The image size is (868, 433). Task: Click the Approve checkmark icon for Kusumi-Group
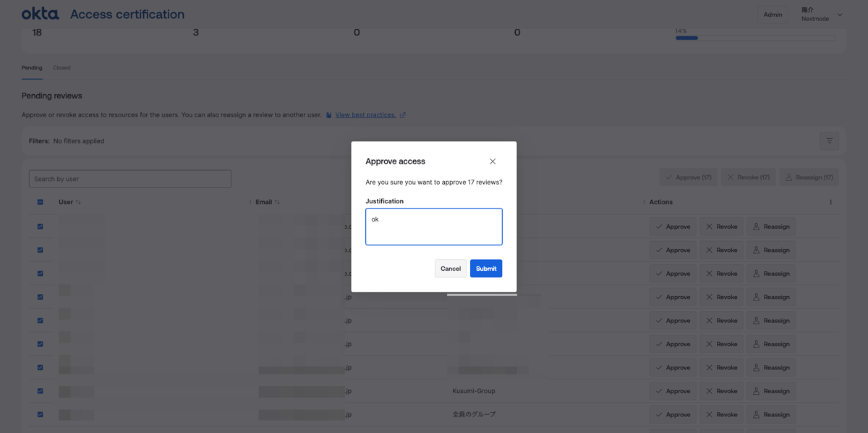(x=660, y=391)
